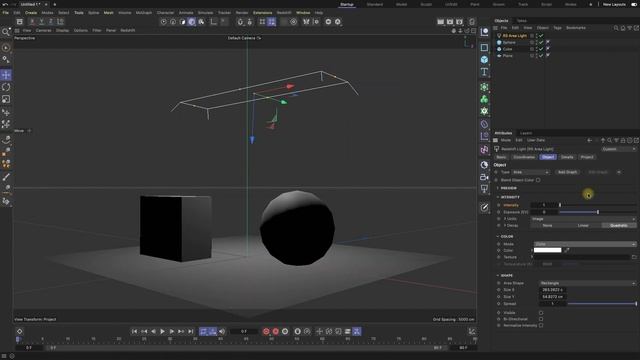Image resolution: width=640 pixels, height=360 pixels.
Task: Pick the Live Selection tool
Action: (x=6, y=48)
